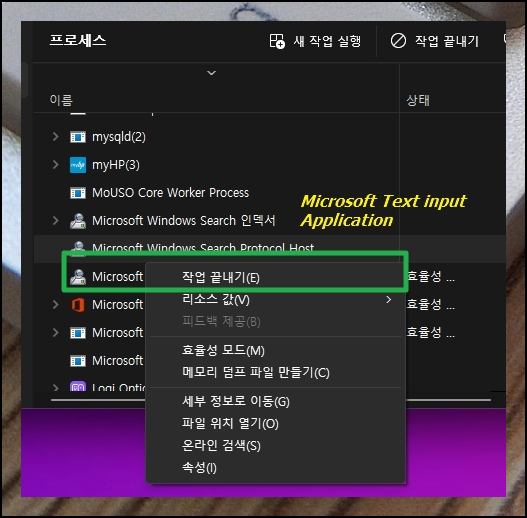Collapse the chevron above the name column
Viewport: 527px width, 518px height.
[211, 73]
